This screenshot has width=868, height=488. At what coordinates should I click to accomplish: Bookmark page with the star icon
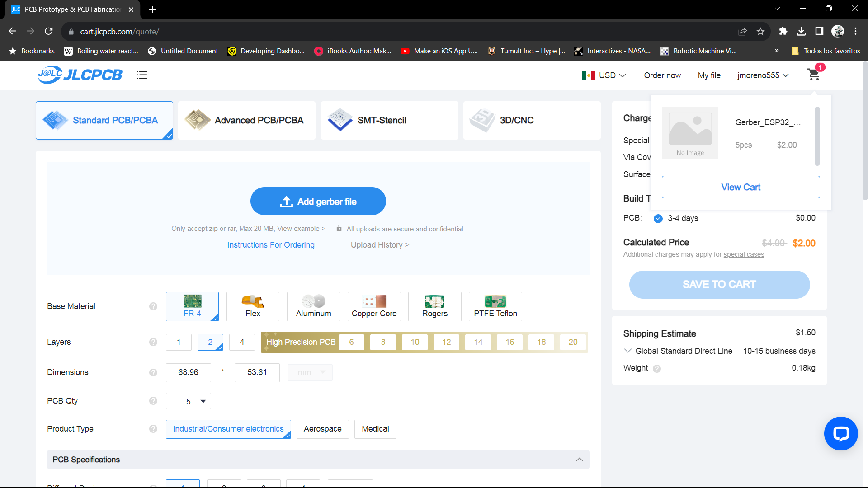point(760,31)
